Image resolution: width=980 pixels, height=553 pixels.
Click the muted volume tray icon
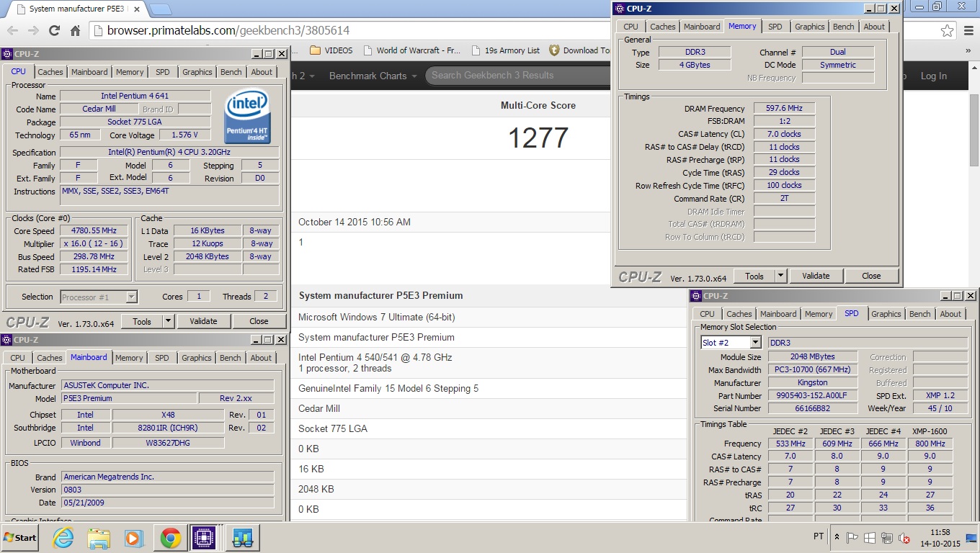click(904, 537)
